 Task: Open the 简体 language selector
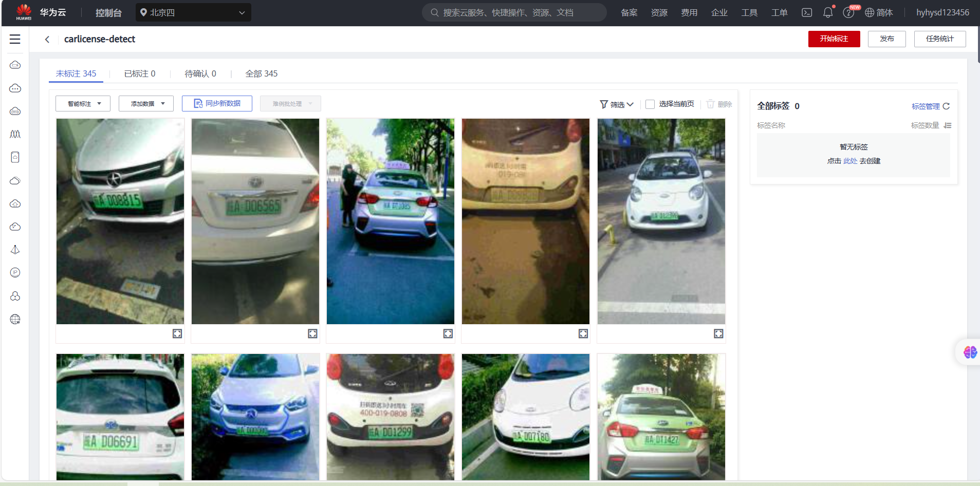click(x=879, y=12)
